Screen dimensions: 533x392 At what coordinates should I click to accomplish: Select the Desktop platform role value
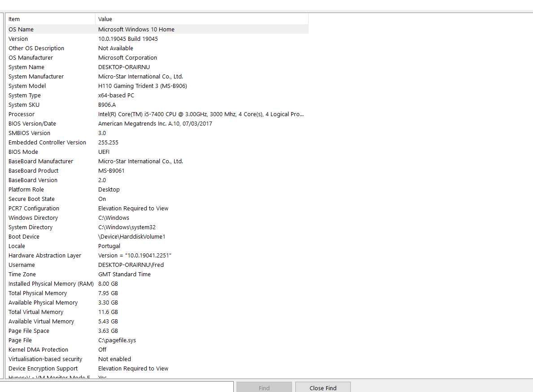109,190
